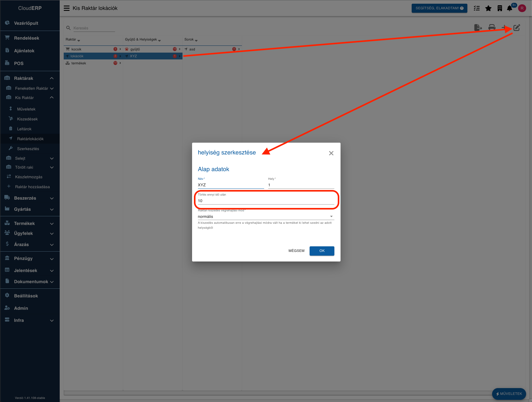This screenshot has height=402, width=532.
Task: Click the Törlés ennyi idő után field
Action: (x=266, y=201)
